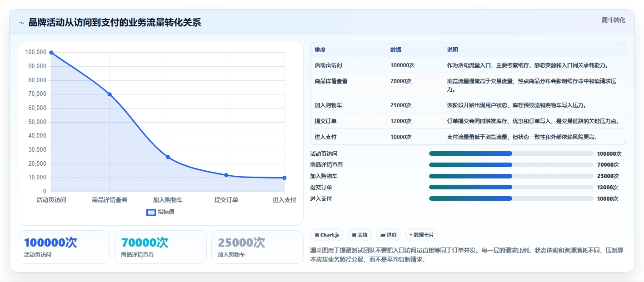Screen dimensions: 644x282
Task: Click the 活动页访问 progress bar
Action: (x=511, y=153)
